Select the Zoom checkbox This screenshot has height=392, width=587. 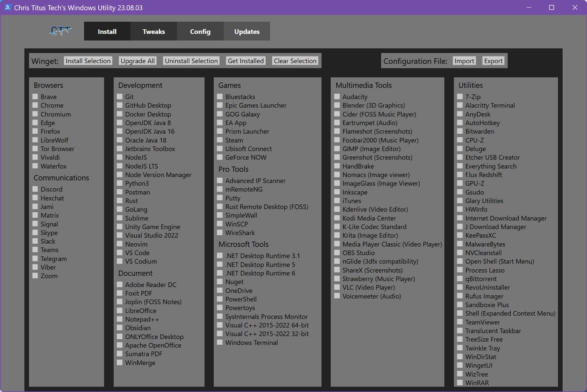coord(35,276)
